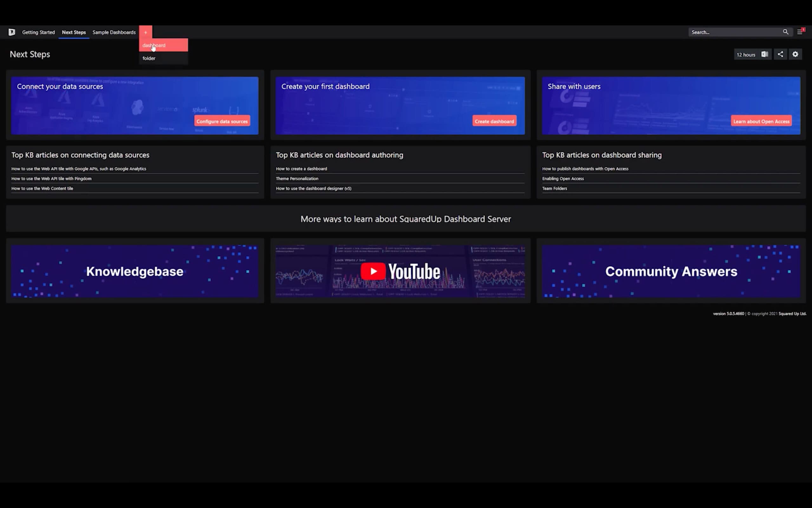Click the Create dashboard button
Image resolution: width=812 pixels, height=508 pixels.
(x=494, y=121)
